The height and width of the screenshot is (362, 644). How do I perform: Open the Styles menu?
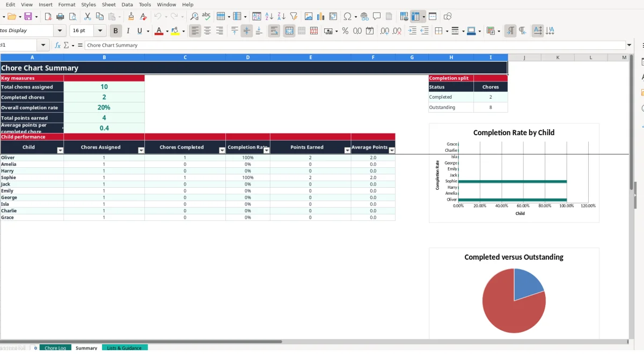click(x=89, y=4)
